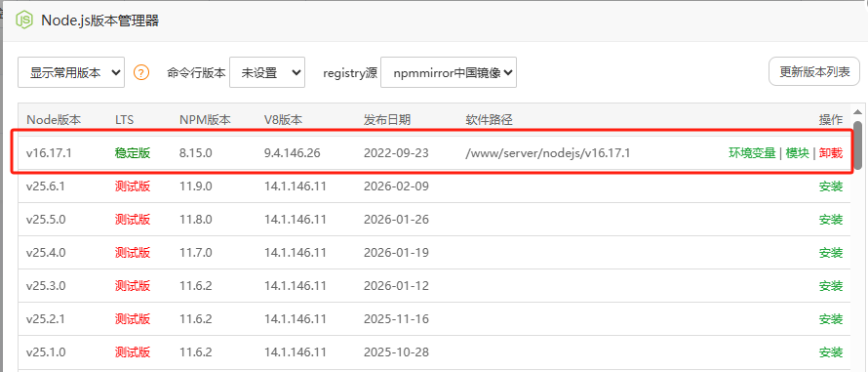Select the v25.5.0 version cell
The height and width of the screenshot is (372, 868).
[46, 220]
